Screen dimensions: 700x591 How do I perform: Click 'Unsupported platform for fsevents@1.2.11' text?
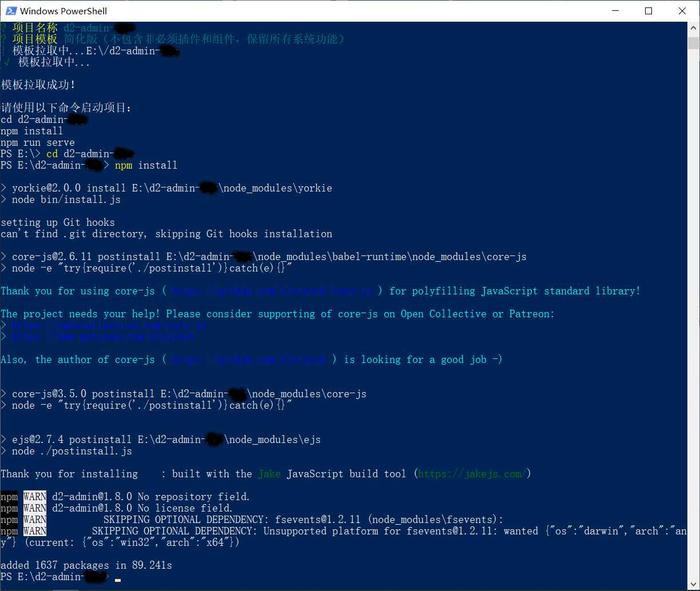coord(377,531)
